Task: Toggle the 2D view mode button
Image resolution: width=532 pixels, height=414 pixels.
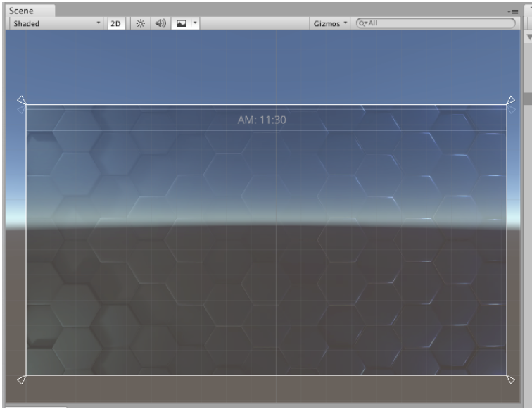Action: pyautogui.click(x=116, y=23)
